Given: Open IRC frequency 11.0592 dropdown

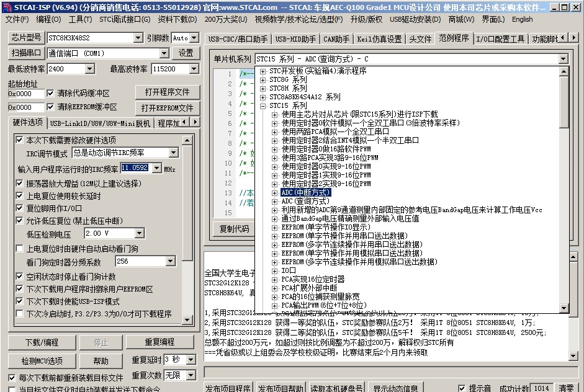Looking at the screenshot, I should (x=157, y=168).
